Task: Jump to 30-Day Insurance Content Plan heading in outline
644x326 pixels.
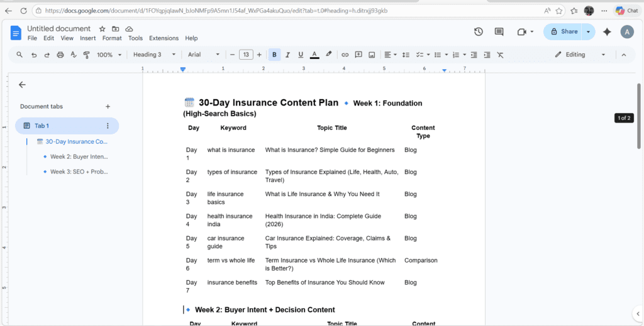Action: 72,141
